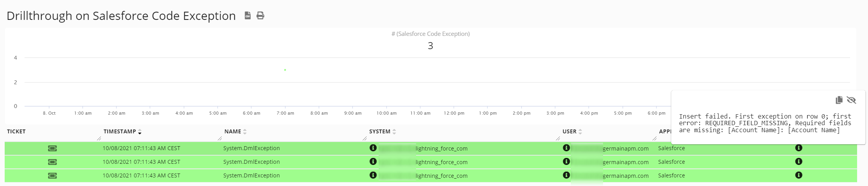Copy the exception message in the popup
This screenshot has width=868, height=186.
839,100
